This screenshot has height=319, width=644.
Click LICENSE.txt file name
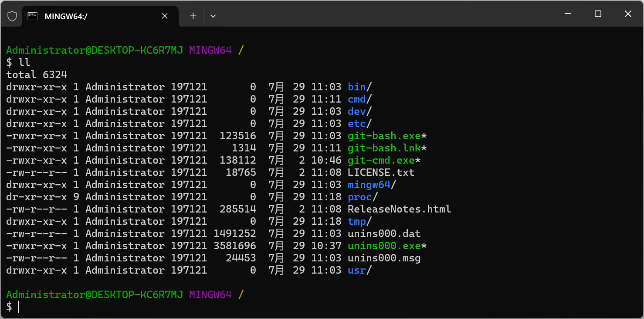(x=381, y=172)
